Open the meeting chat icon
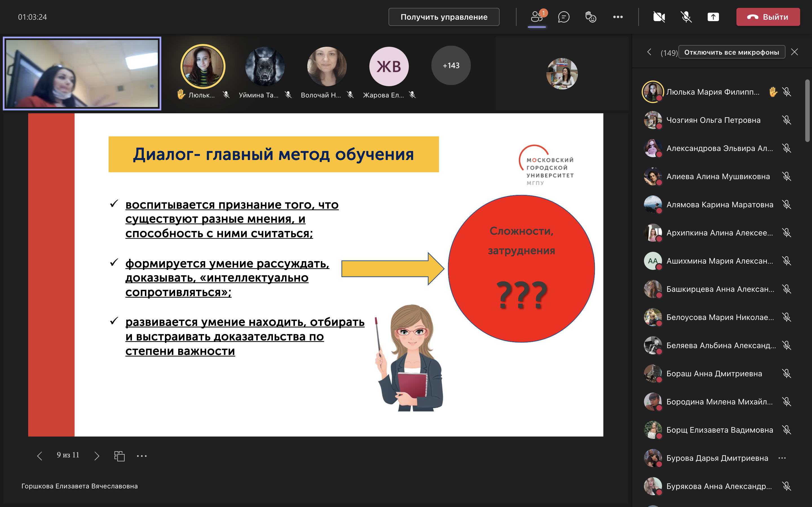 coord(563,17)
